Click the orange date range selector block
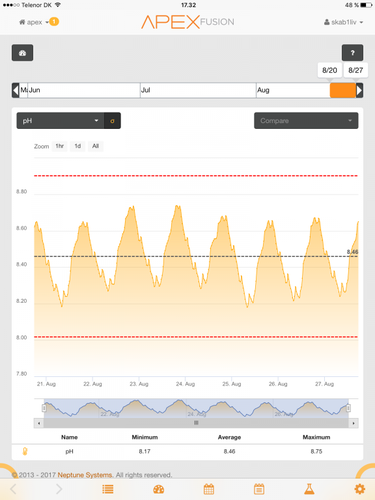This screenshot has height=500, width=375. pyautogui.click(x=343, y=90)
